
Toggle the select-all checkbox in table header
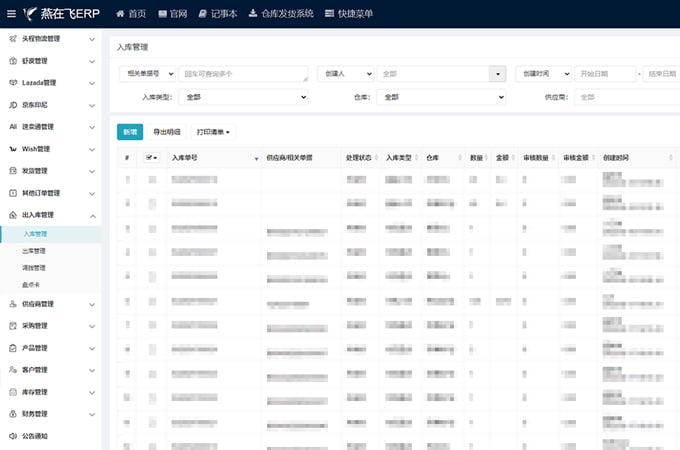(150, 158)
